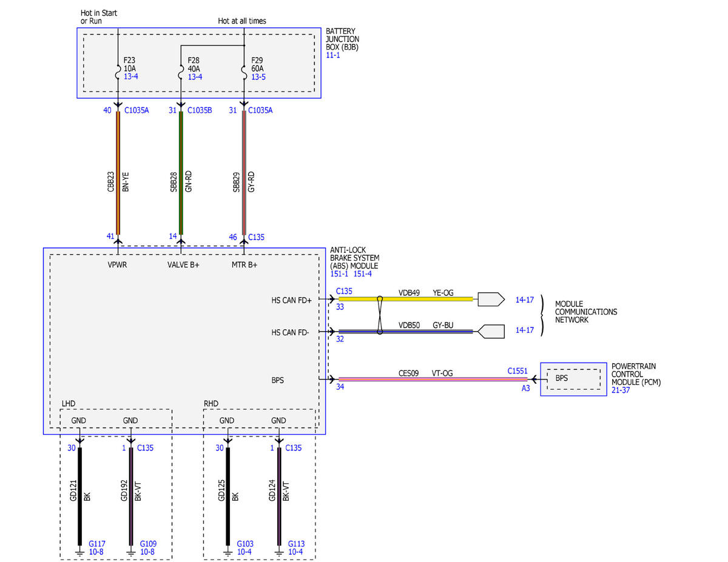728x562 pixels.
Task: Follow the 14-17 link beside the GY-BU wire
Action: [x=525, y=330]
